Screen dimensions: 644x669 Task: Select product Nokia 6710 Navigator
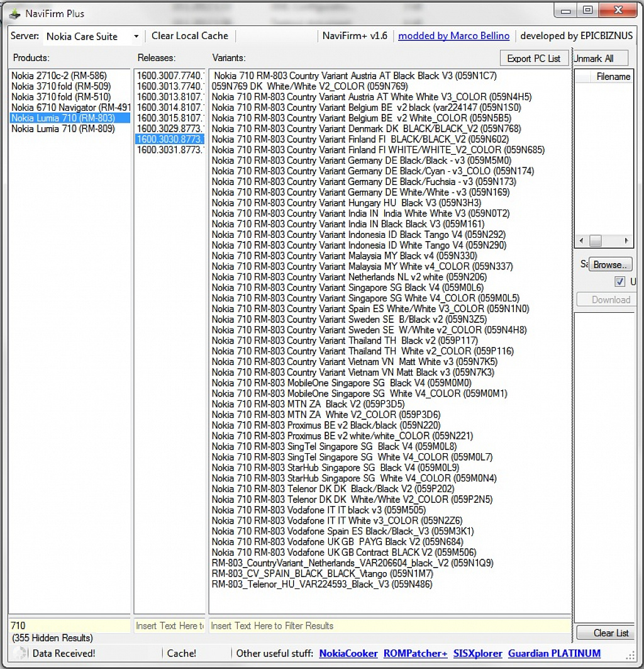[x=70, y=108]
